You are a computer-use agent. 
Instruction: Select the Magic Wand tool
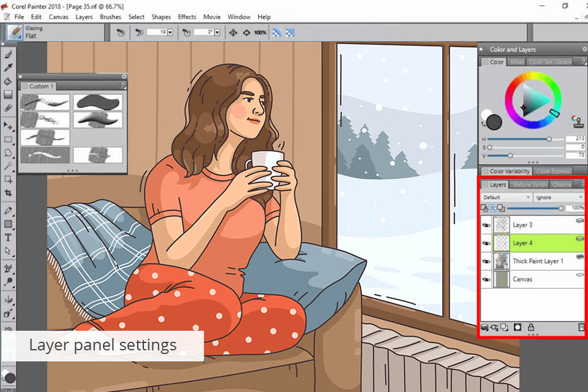click(8, 166)
